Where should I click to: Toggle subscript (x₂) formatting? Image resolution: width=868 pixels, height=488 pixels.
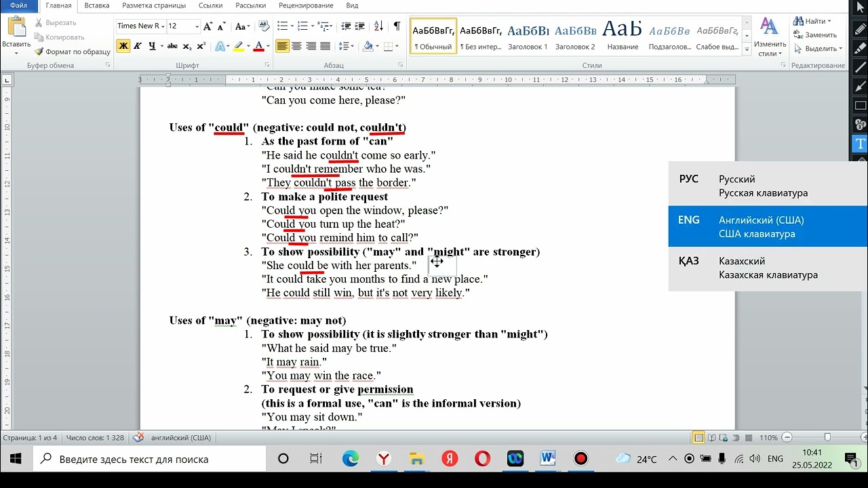point(187,46)
